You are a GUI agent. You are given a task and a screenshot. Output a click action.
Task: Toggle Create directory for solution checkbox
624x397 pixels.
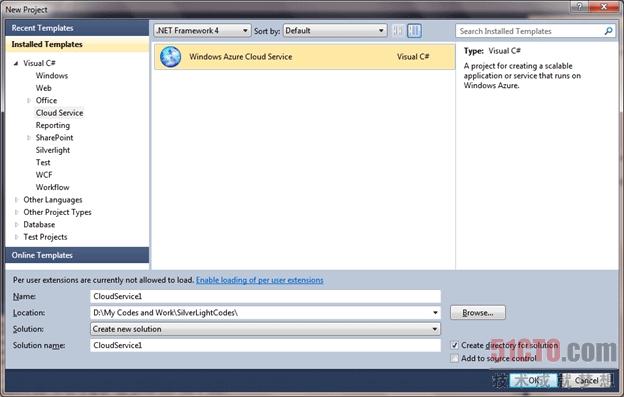454,345
